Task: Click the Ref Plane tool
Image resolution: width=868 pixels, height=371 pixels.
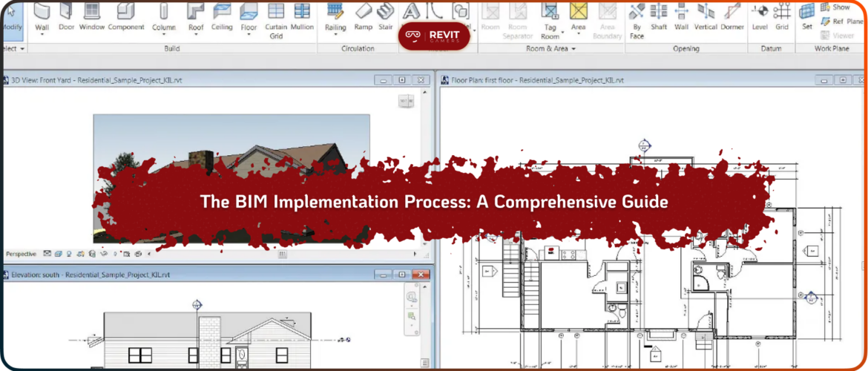Action: pos(841,22)
